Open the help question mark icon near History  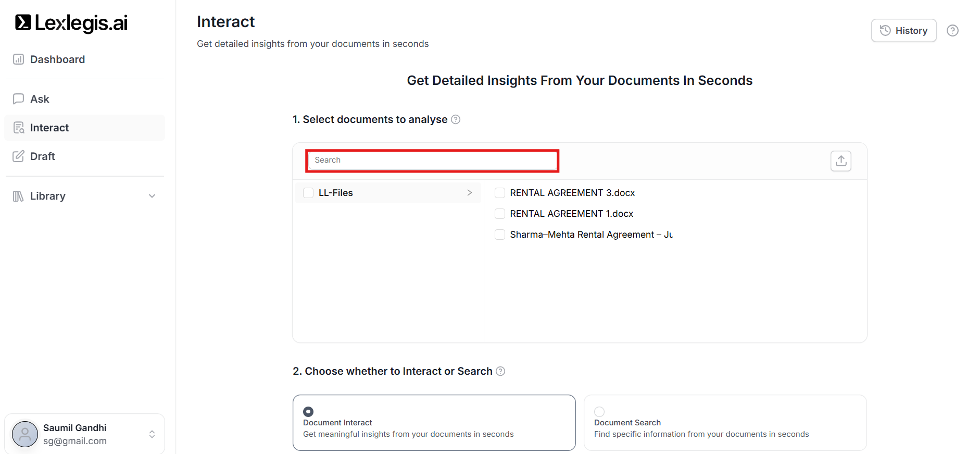(952, 31)
